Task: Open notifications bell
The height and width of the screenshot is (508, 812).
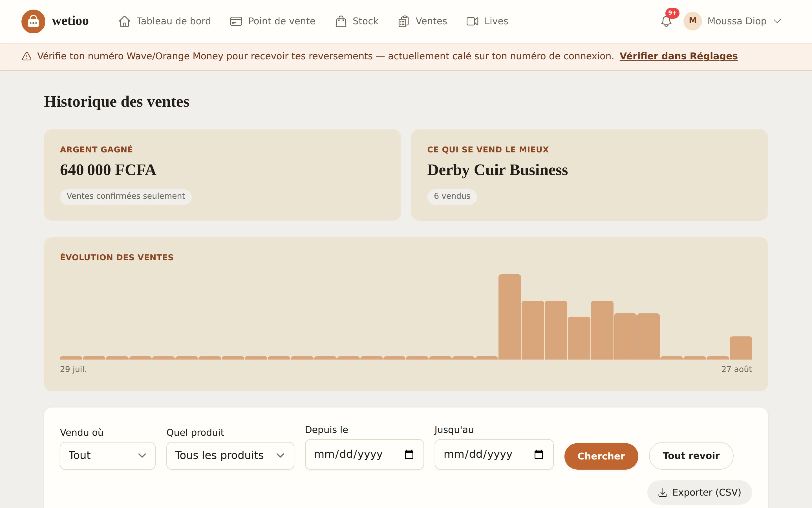Action: click(666, 21)
